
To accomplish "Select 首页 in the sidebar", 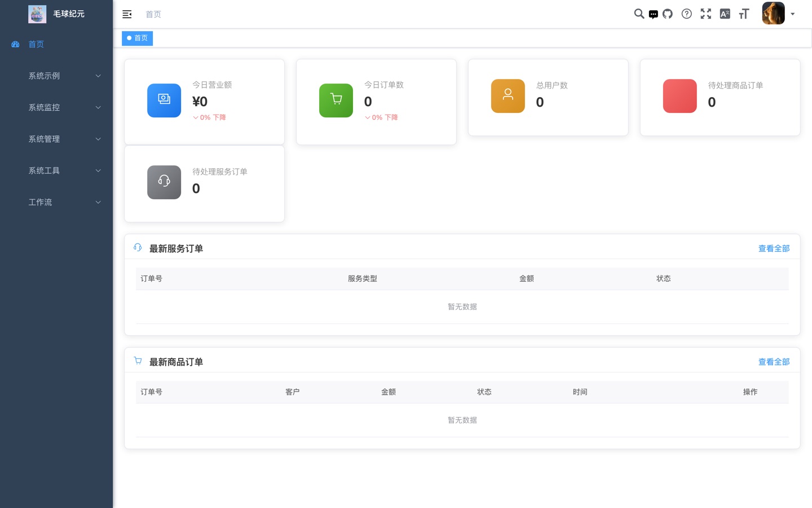I will [56, 44].
